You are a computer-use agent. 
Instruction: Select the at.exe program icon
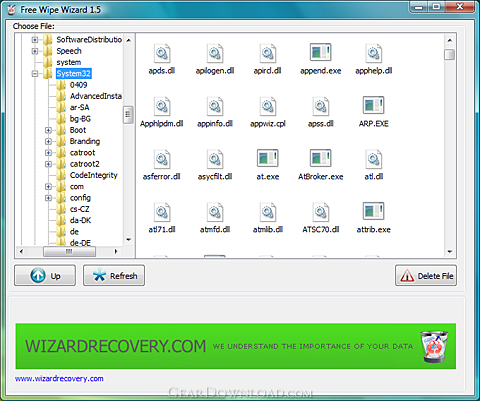coord(267,158)
